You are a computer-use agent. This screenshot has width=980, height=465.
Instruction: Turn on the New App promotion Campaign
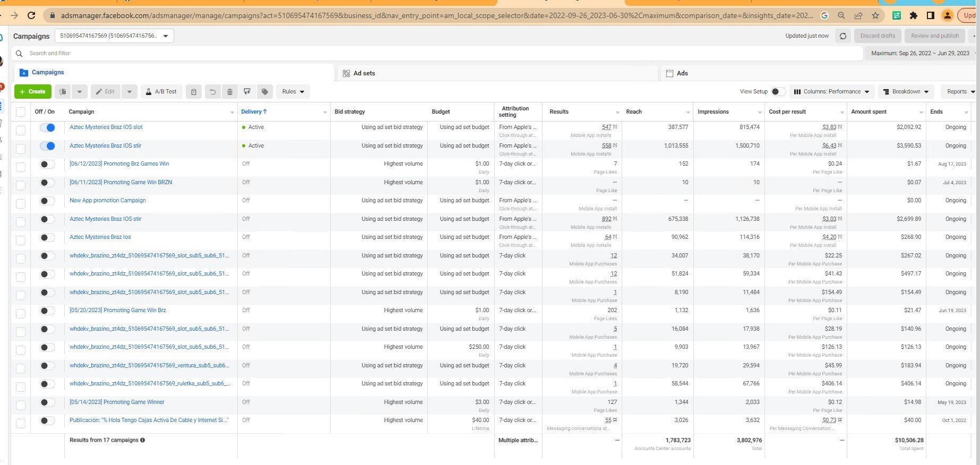[47, 201]
